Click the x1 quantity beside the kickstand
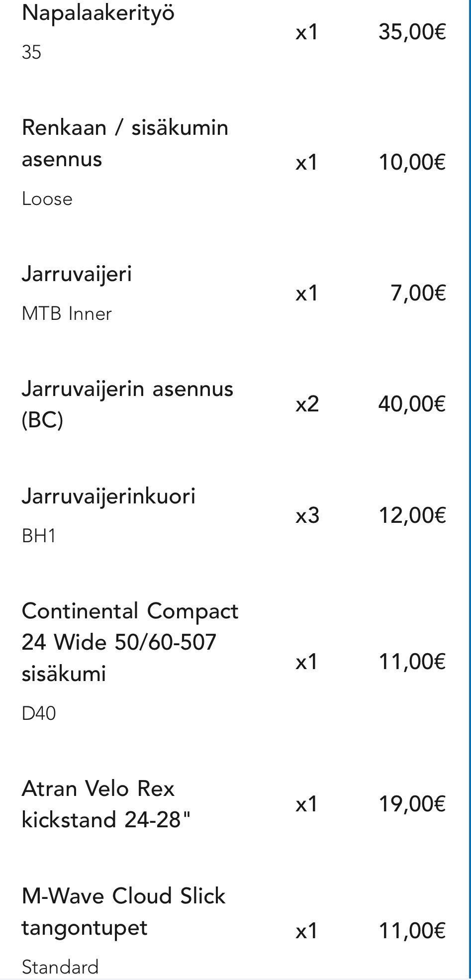 306,804
